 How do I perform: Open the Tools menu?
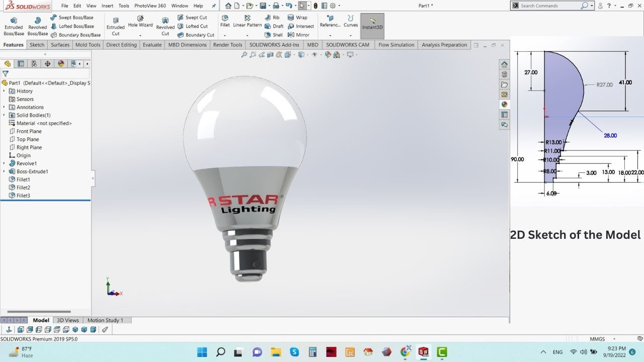pos(124,6)
